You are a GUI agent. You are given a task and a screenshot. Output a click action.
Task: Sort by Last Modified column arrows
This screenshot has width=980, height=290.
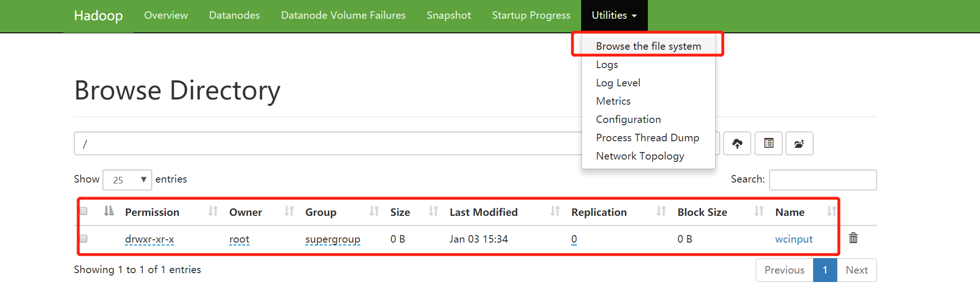tap(555, 212)
